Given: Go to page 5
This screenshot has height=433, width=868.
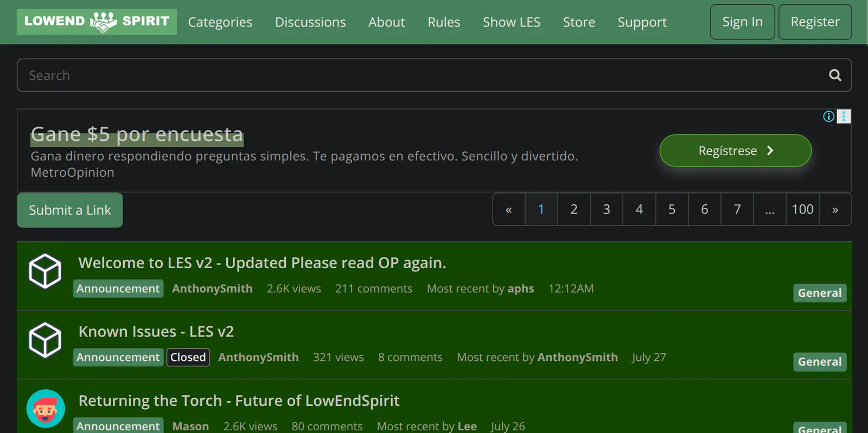Looking at the screenshot, I should point(672,209).
